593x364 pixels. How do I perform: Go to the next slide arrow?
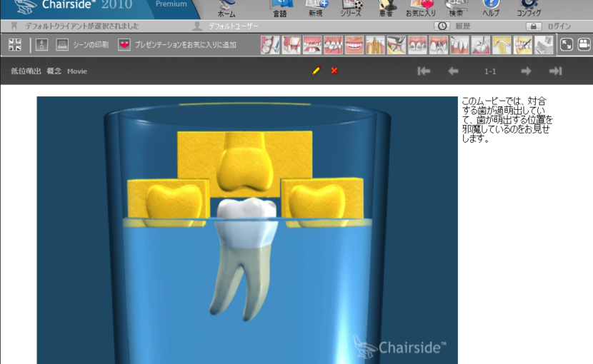(x=526, y=71)
